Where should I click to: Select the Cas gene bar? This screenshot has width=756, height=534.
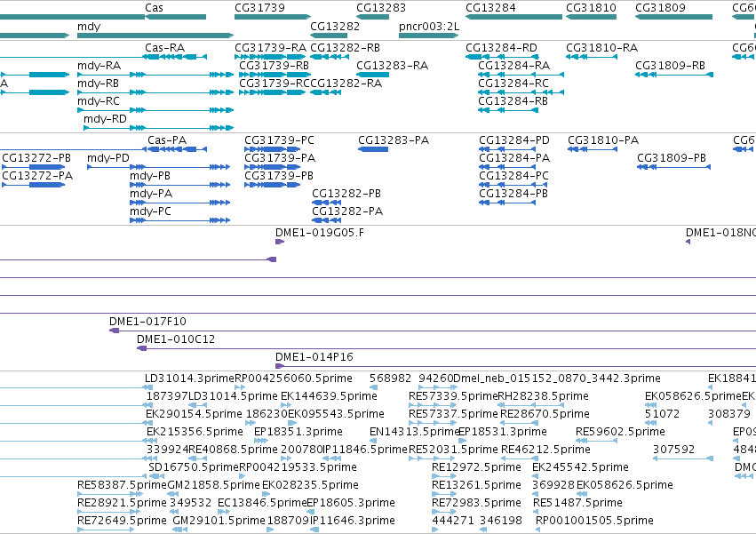click(x=176, y=17)
